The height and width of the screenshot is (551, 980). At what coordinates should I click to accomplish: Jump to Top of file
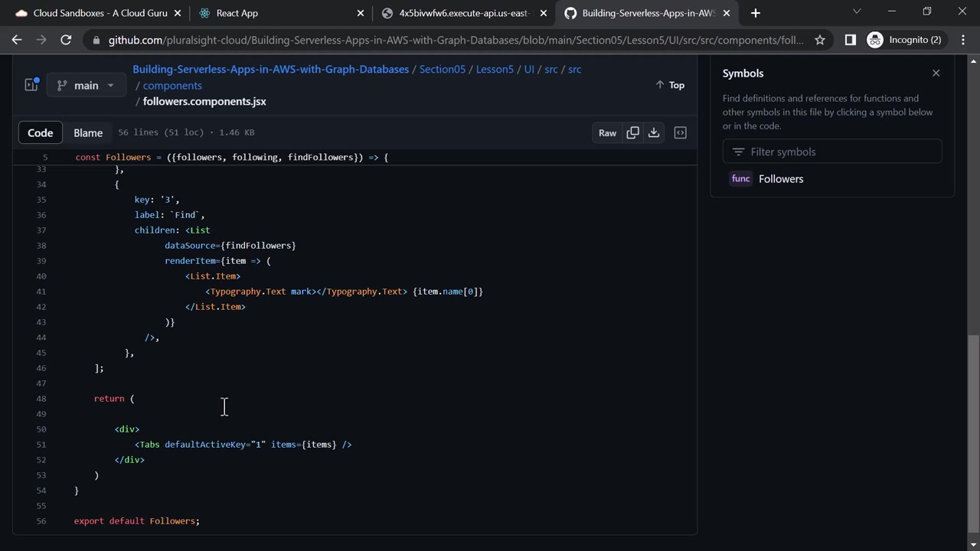[670, 85]
